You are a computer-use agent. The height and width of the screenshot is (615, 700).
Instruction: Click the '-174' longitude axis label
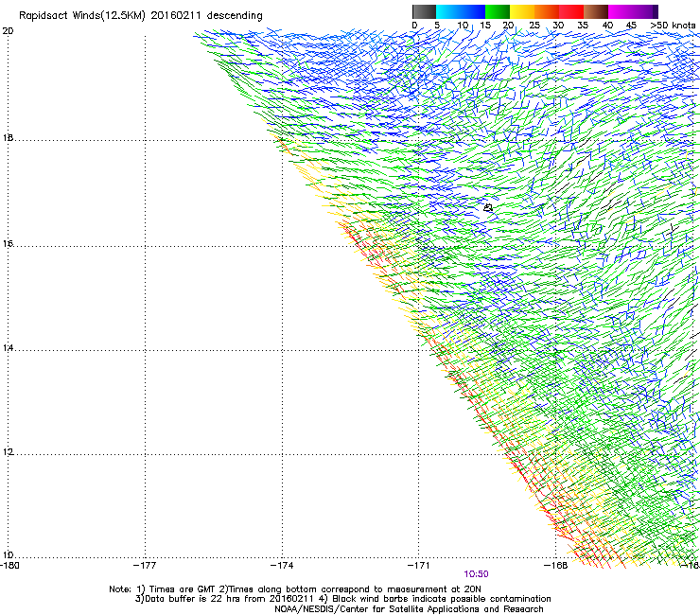point(282,566)
